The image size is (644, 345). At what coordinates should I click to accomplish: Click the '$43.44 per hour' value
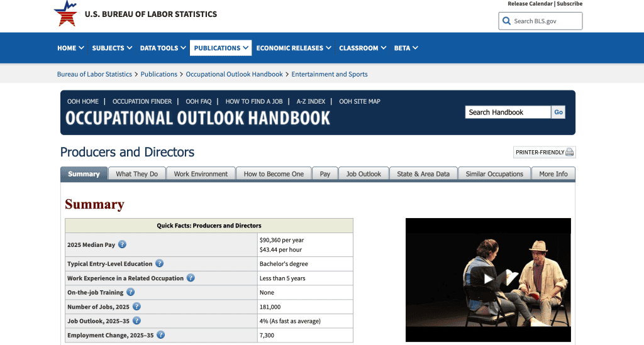coord(280,249)
